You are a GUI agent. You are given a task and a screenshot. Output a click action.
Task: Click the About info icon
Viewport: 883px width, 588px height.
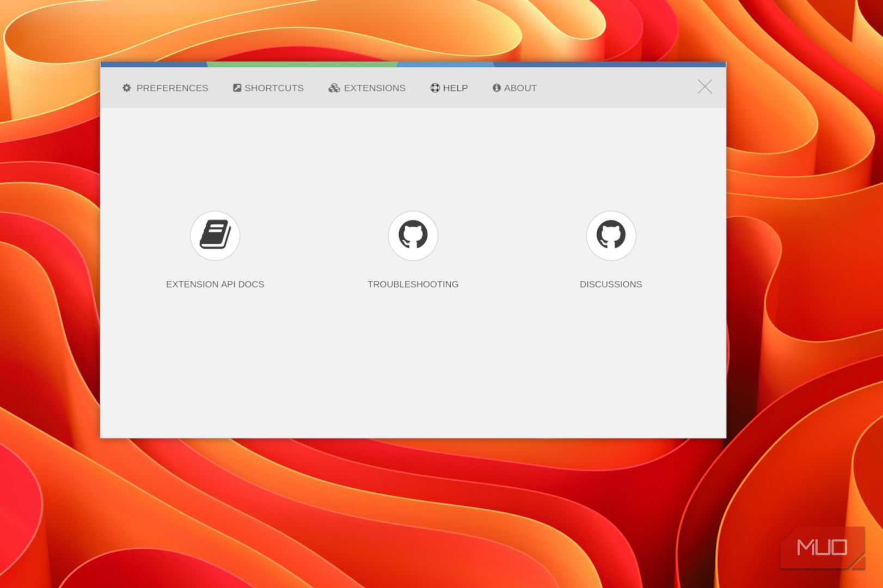pyautogui.click(x=496, y=88)
